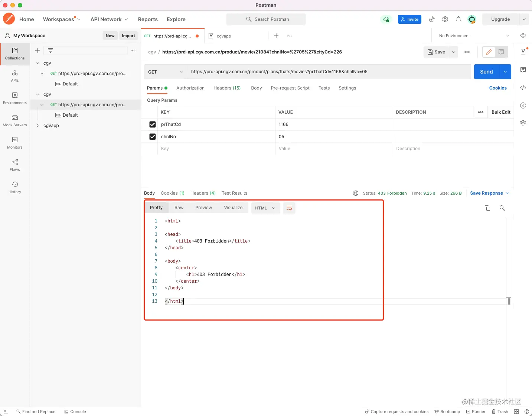Open the Environments sidebar panel
The width and height of the screenshot is (532, 416).
15,98
